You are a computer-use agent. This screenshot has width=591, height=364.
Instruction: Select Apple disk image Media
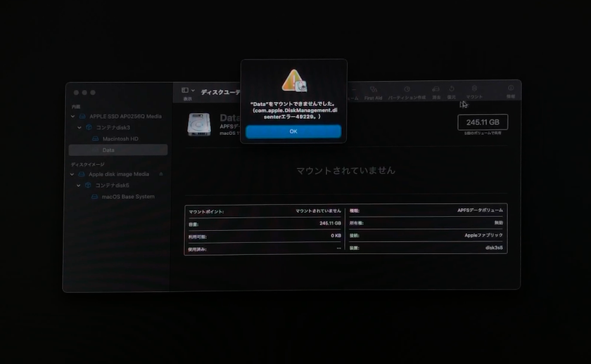tap(119, 174)
